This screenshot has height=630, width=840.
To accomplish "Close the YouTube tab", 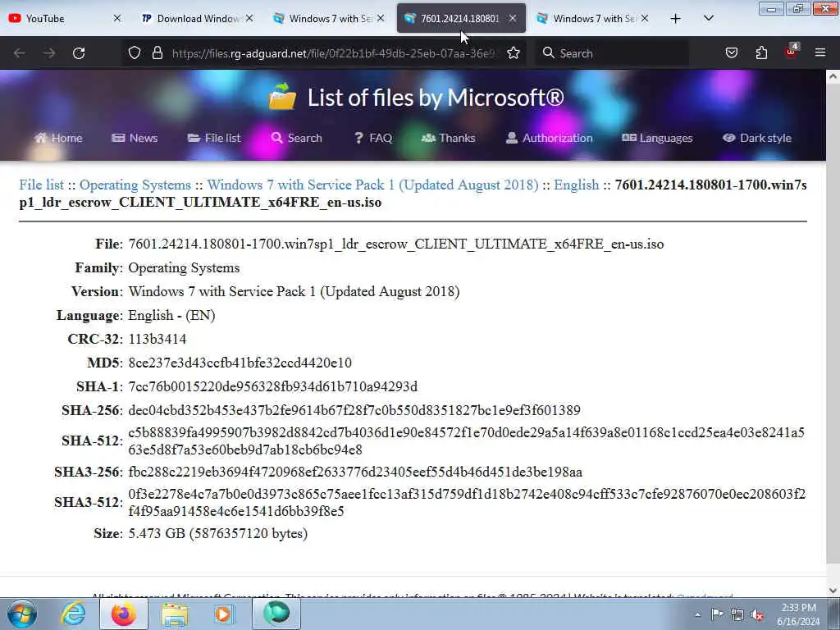I will (117, 19).
